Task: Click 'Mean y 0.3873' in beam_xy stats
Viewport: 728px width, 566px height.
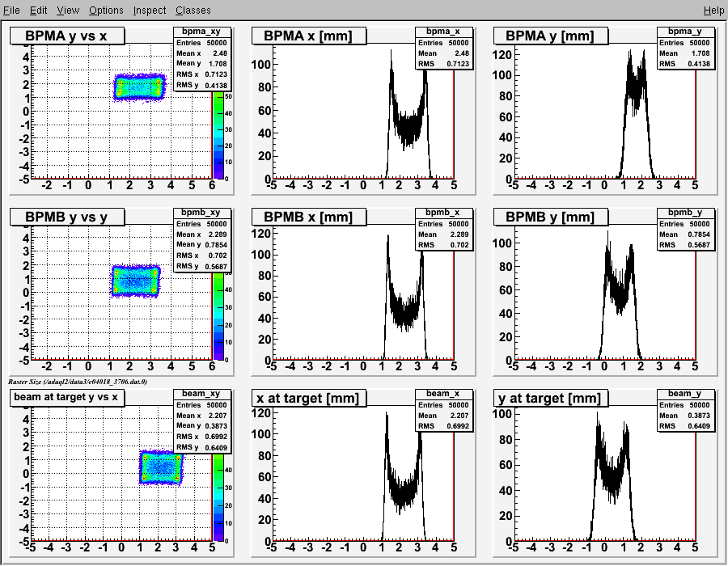Action: point(202,425)
